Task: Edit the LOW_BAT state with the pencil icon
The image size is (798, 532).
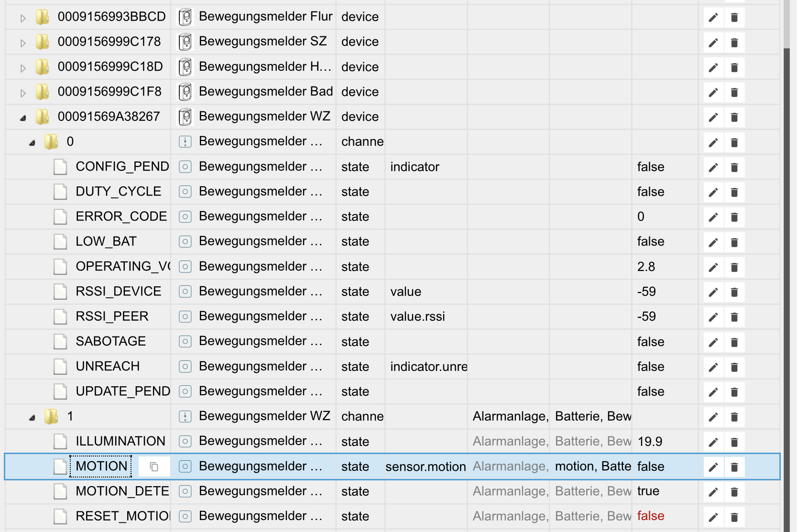Action: tap(713, 242)
